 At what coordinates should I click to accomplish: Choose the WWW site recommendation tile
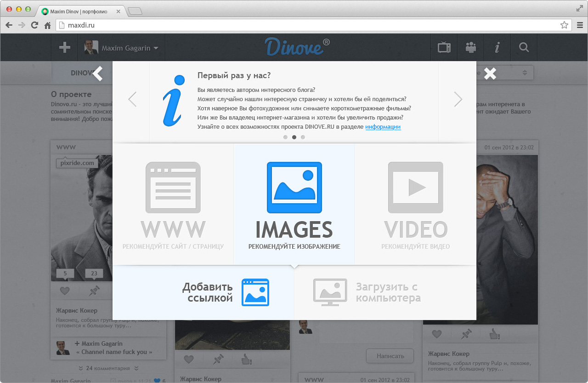173,204
